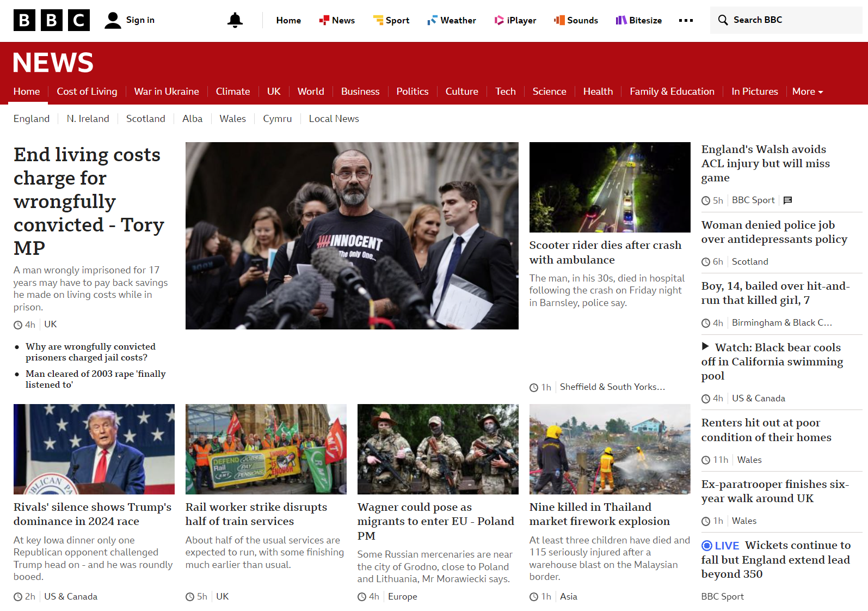Open the Politics section tab
The height and width of the screenshot is (611, 868).
[x=412, y=91]
